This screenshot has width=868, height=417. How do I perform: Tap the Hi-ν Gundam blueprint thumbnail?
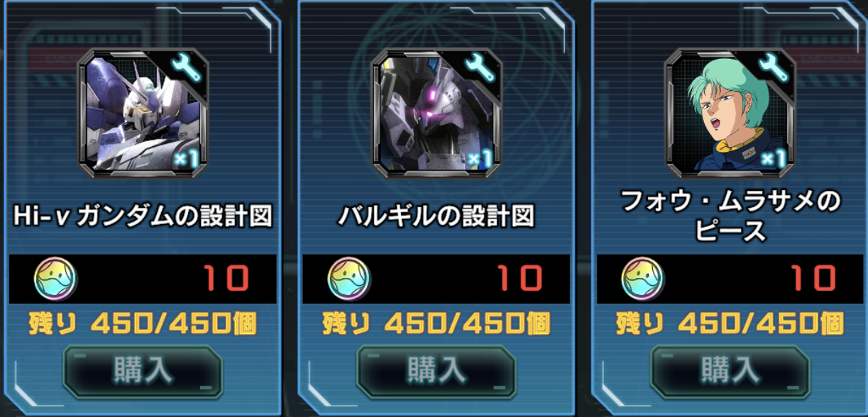[x=144, y=113]
